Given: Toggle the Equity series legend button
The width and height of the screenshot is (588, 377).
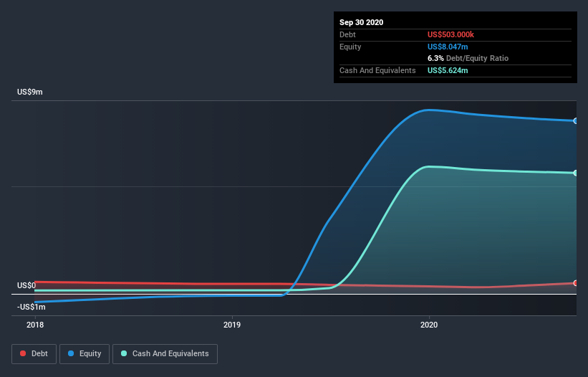Looking at the screenshot, I should [x=85, y=354].
